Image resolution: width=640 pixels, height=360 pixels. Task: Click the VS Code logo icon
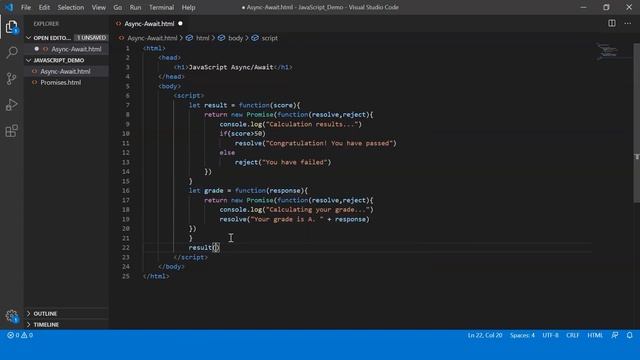pyautogui.click(x=9, y=7)
